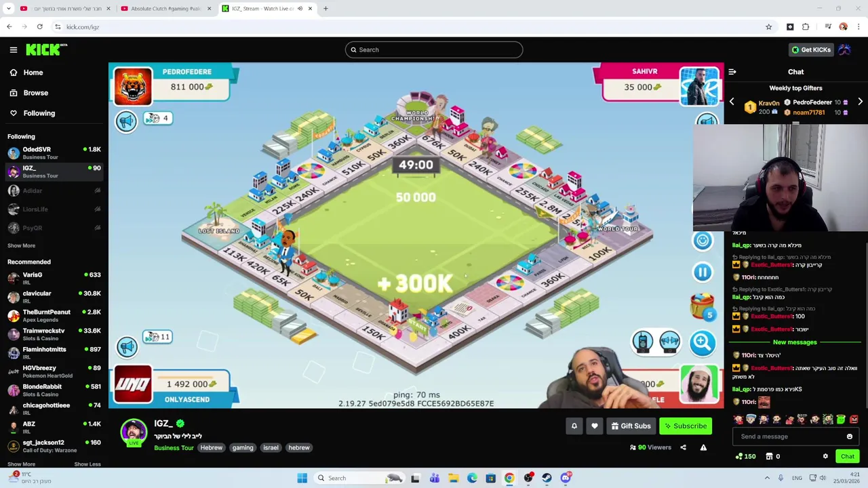Click the KICK logo
868x488 pixels.
tap(46, 49)
